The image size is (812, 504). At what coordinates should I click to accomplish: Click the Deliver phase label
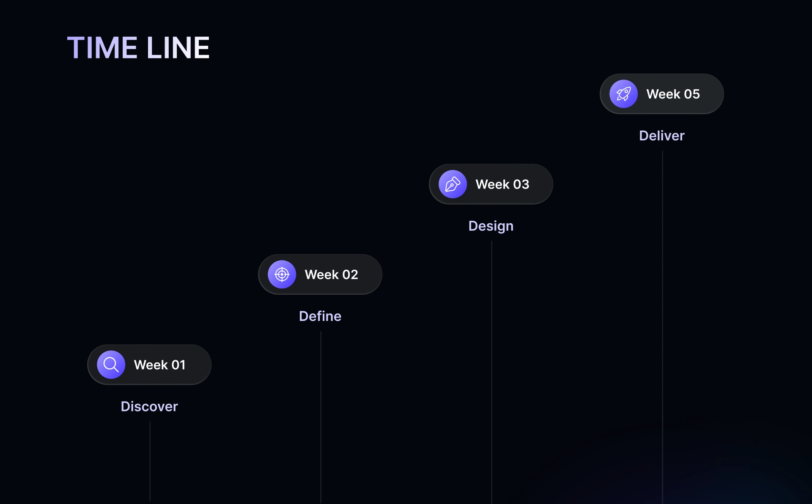click(661, 136)
